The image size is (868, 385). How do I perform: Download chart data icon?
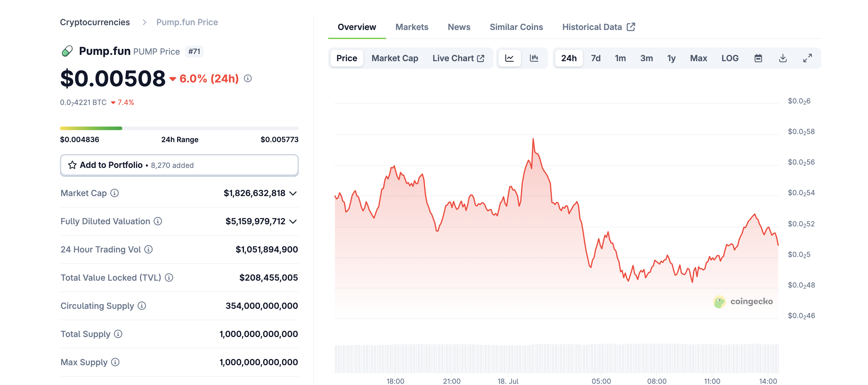[783, 58]
